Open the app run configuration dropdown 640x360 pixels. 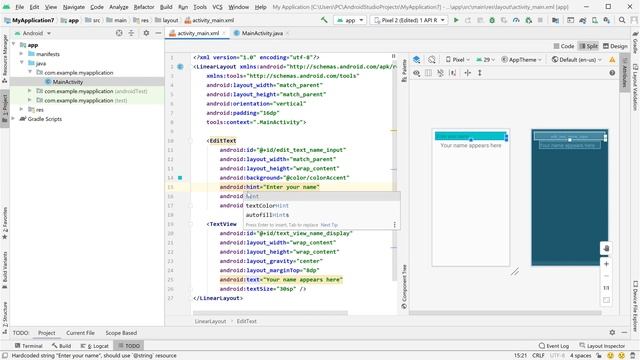[x=350, y=20]
